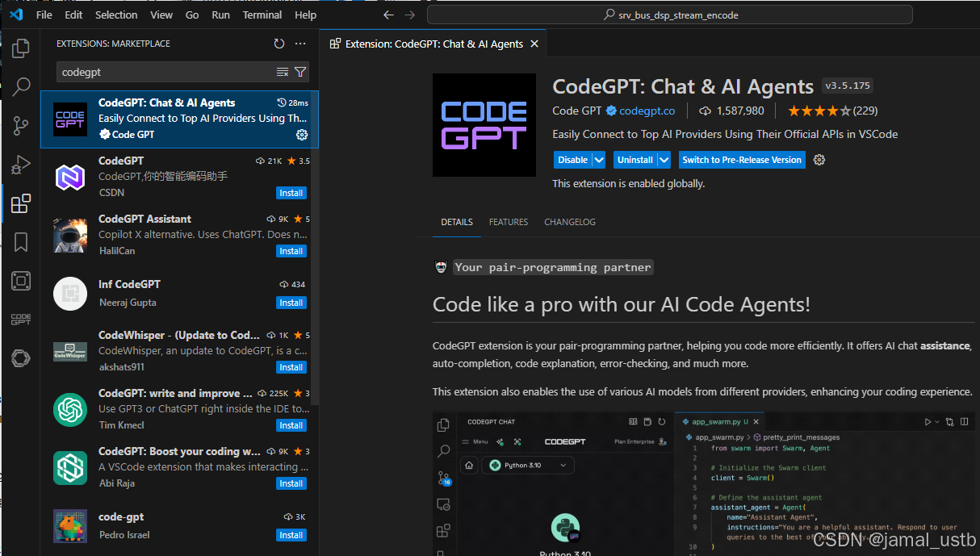Open the View menu
This screenshot has width=980, height=556.
coord(161,15)
